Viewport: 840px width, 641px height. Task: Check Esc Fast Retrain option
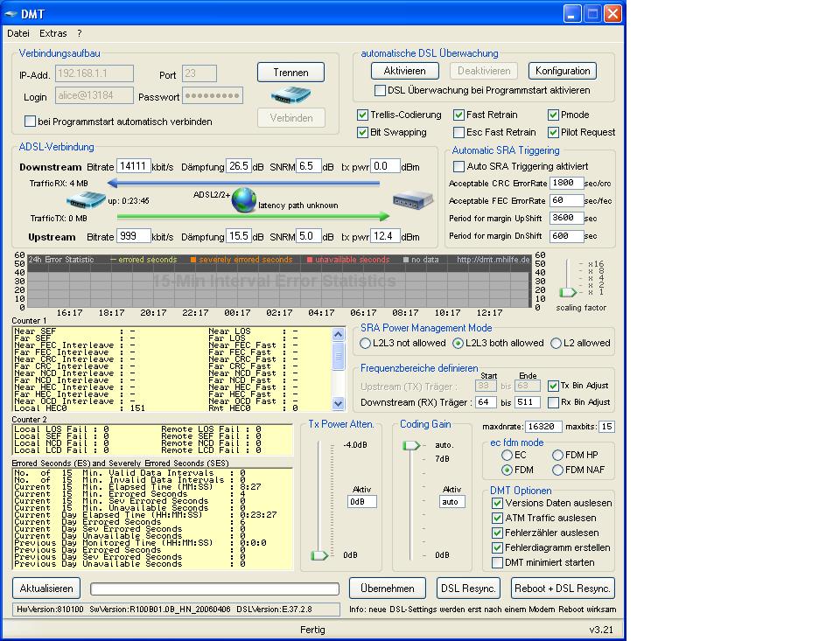coord(459,132)
